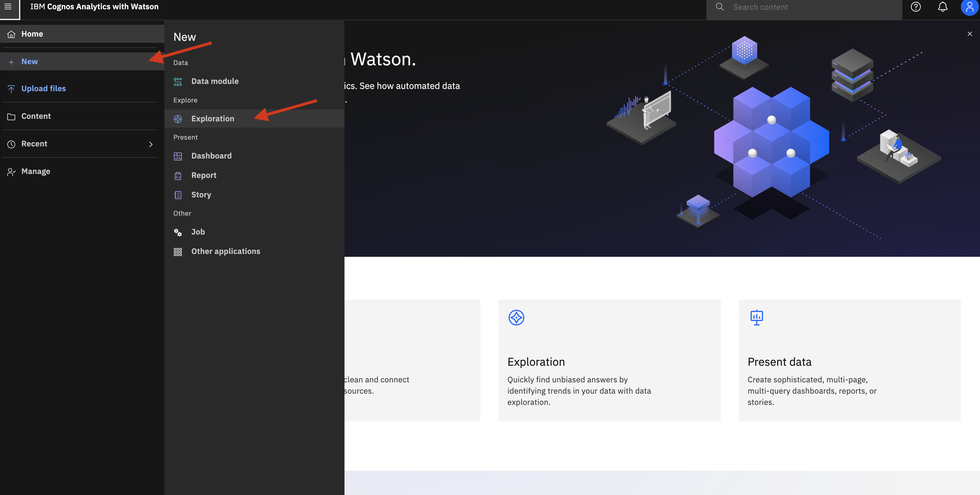Click the search magnifier icon
This screenshot has width=980, height=495.
point(720,7)
